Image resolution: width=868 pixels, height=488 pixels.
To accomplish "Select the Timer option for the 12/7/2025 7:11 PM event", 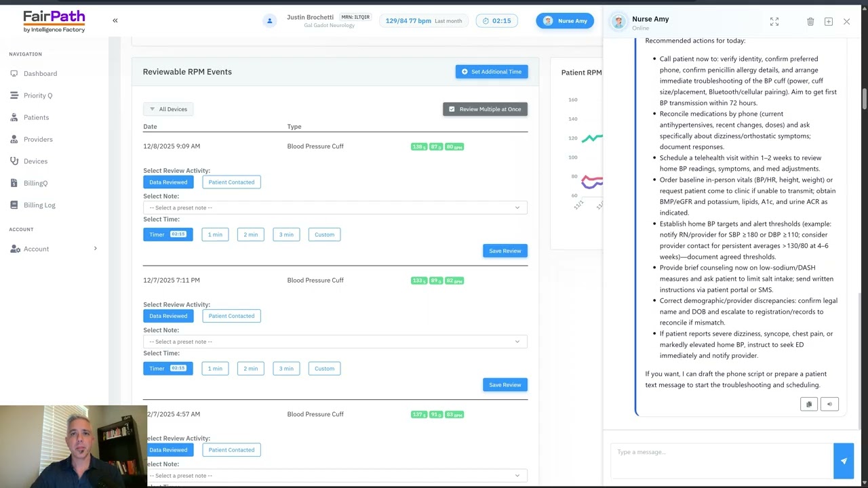I will (167, 369).
